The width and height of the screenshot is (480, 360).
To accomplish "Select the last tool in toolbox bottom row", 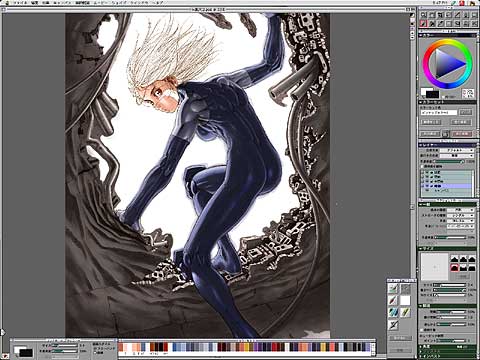I will click(x=474, y=23).
